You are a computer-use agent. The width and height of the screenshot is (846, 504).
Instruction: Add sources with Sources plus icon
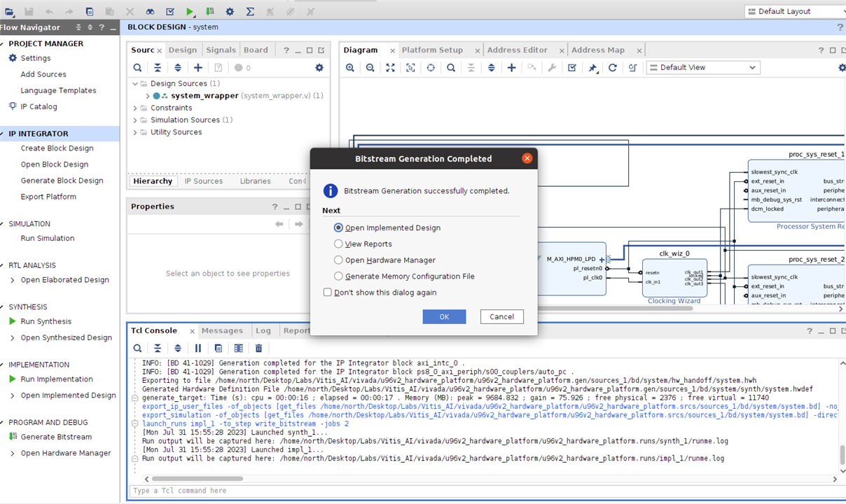pyautogui.click(x=198, y=68)
